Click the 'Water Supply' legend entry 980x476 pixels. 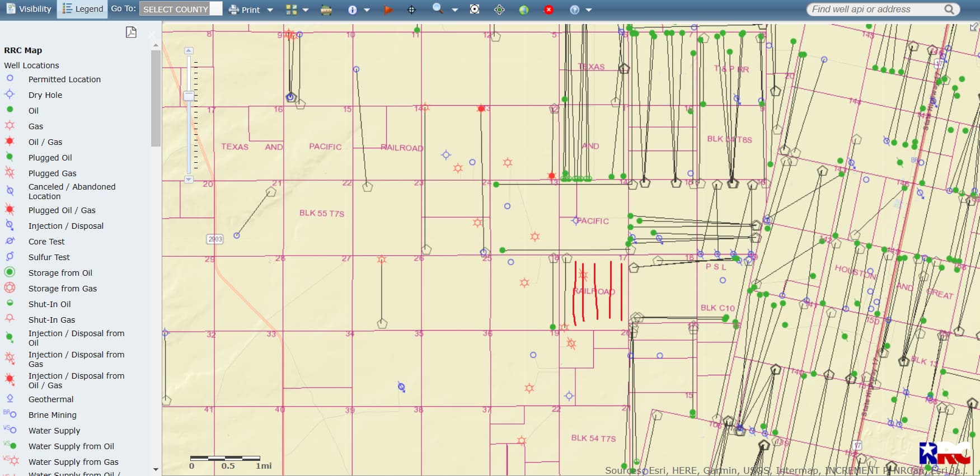coord(54,431)
